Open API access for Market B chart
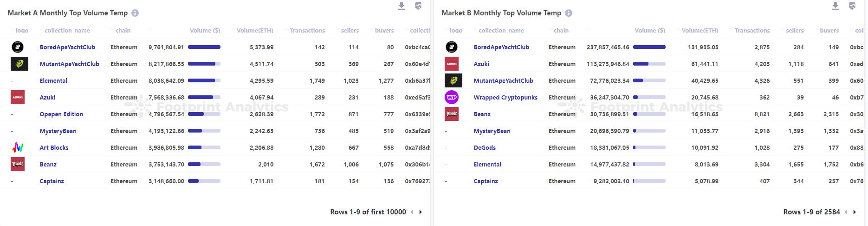Image resolution: width=868 pixels, height=226 pixels. point(852,6)
